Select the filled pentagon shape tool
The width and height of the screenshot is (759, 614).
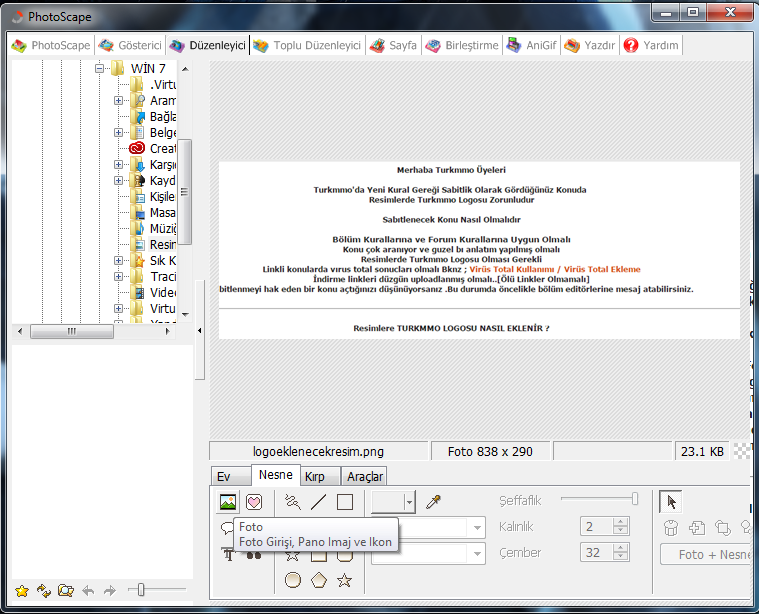coord(319,580)
